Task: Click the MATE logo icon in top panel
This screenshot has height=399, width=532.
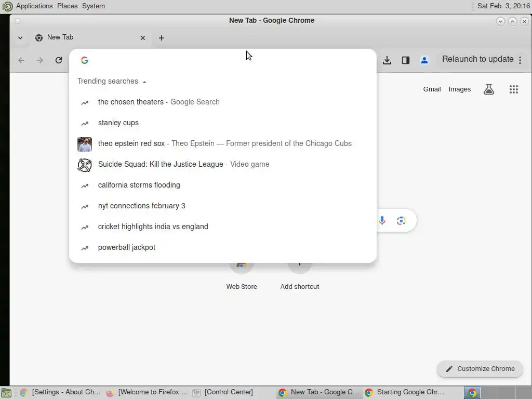Action: tap(7, 6)
